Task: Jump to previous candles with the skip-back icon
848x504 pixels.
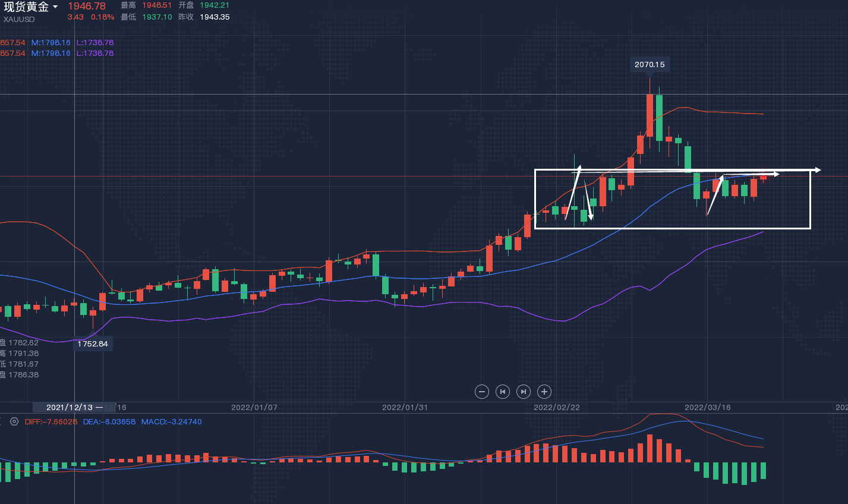Action: pyautogui.click(x=503, y=391)
